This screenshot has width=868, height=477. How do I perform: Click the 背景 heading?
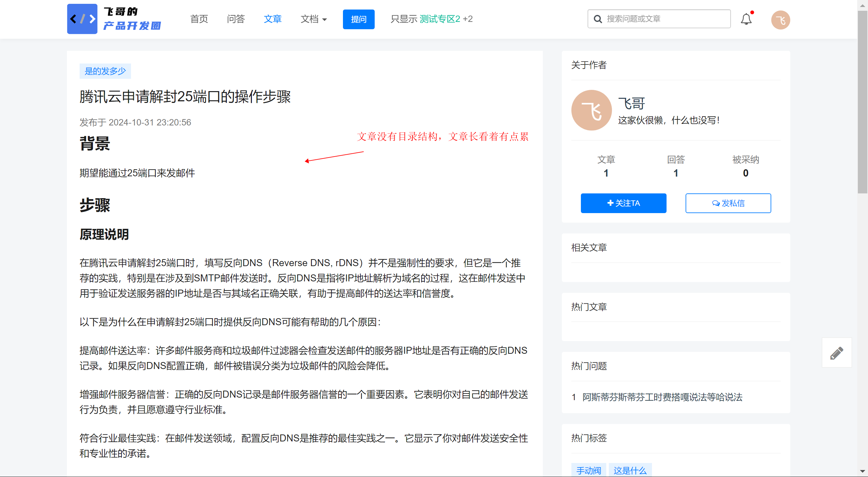point(95,144)
